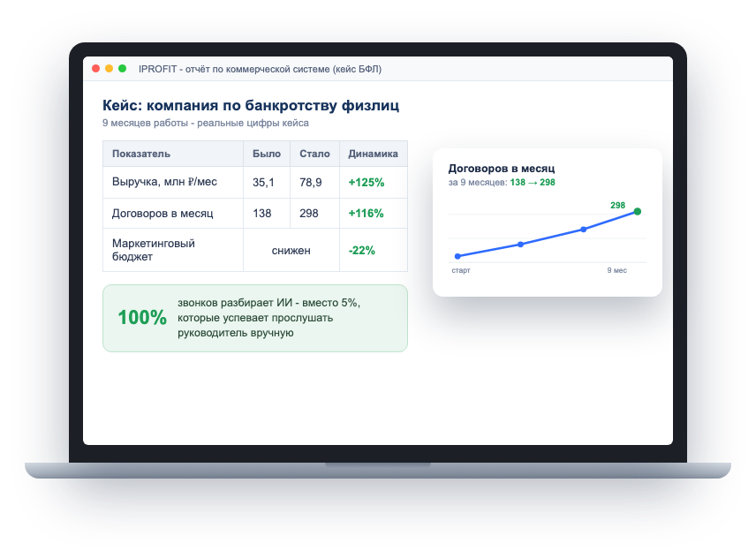756x558 pixels.
Task: Click the second blue data point on the line
Action: point(521,245)
